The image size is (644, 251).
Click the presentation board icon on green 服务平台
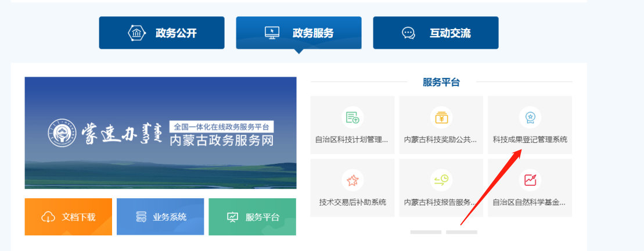click(232, 217)
